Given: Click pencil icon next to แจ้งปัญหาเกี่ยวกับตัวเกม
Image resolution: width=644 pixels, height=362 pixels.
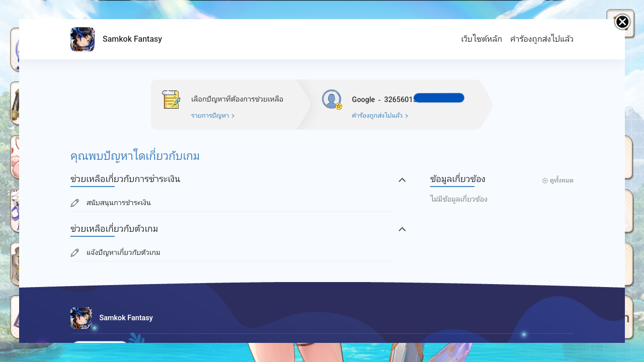Looking at the screenshot, I should pyautogui.click(x=75, y=253).
